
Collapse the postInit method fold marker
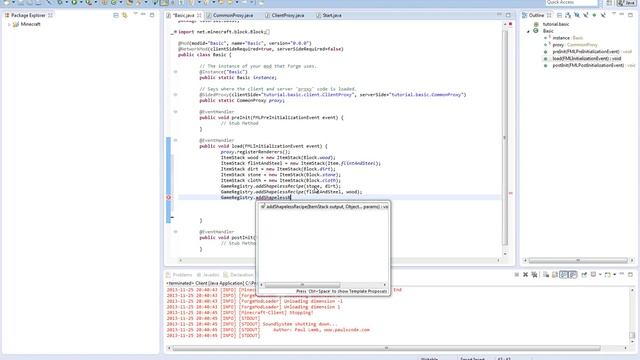pyautogui.click(x=176, y=232)
